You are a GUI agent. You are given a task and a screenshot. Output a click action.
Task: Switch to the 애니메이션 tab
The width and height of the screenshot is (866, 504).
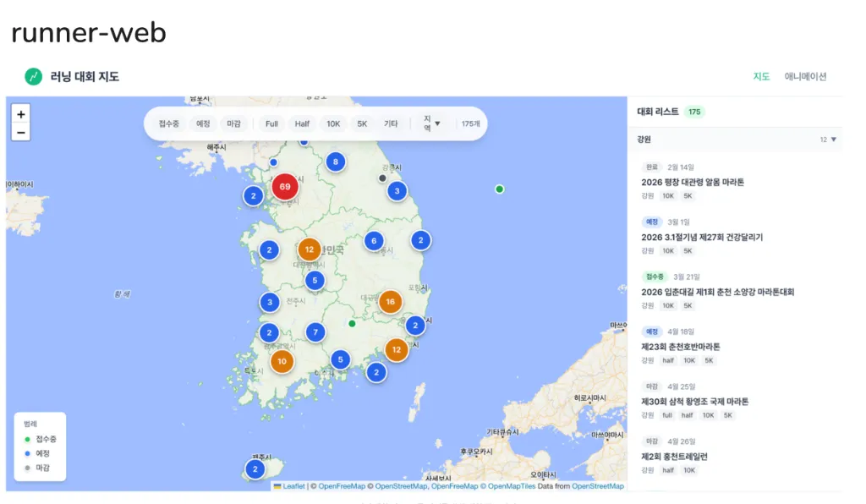pos(805,77)
